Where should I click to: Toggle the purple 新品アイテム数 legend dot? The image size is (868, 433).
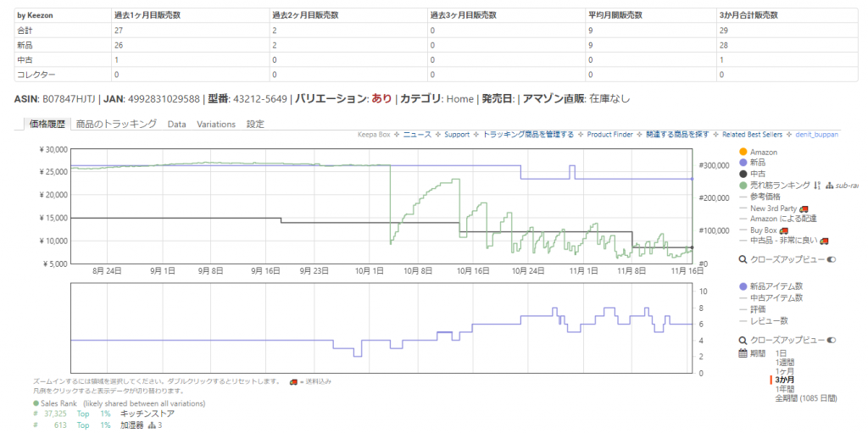(x=743, y=286)
